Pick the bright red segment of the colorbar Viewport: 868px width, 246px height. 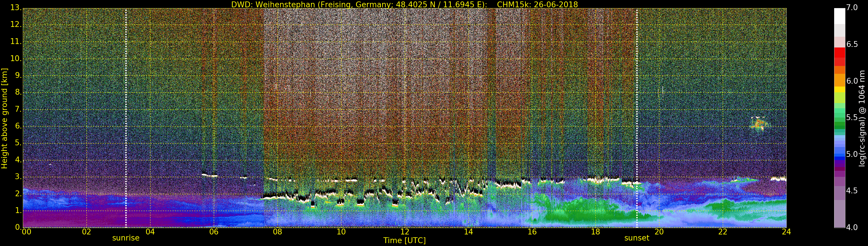pyautogui.click(x=840, y=53)
